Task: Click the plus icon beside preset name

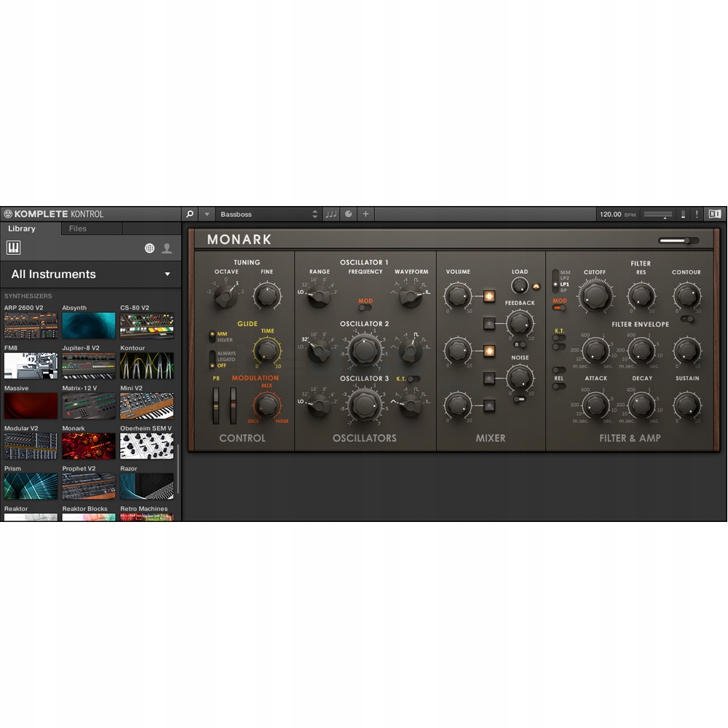Action: point(365,214)
